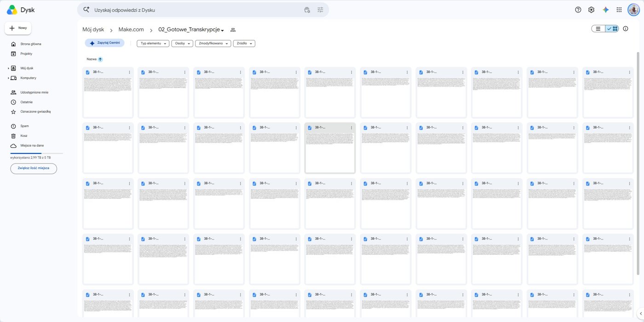Click the Nowy button

coord(18,28)
